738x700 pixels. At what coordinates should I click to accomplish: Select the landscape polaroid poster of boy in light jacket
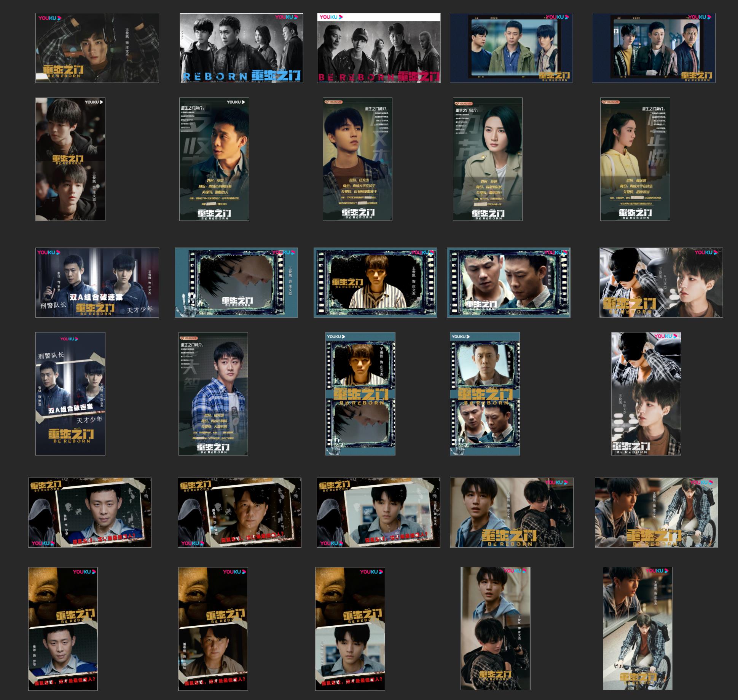378,513
